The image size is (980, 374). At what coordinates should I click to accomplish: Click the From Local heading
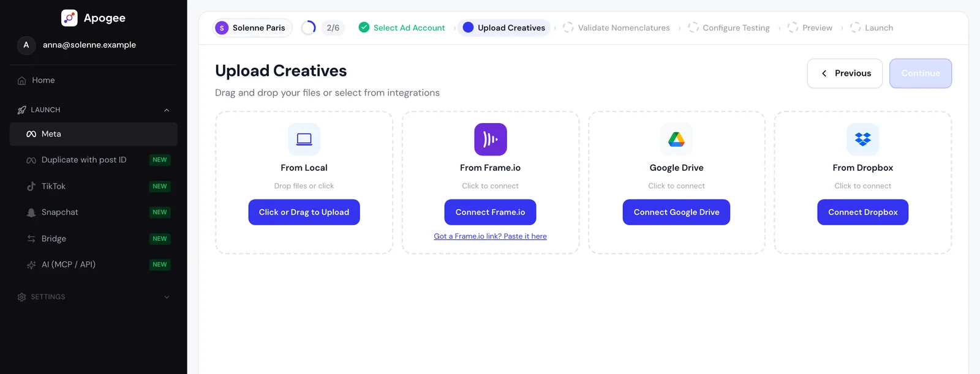304,168
